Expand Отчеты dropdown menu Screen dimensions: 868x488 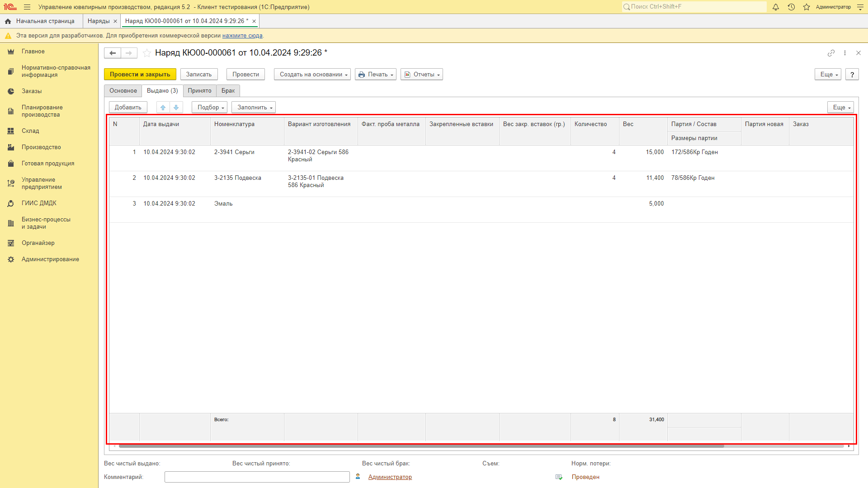tap(422, 75)
